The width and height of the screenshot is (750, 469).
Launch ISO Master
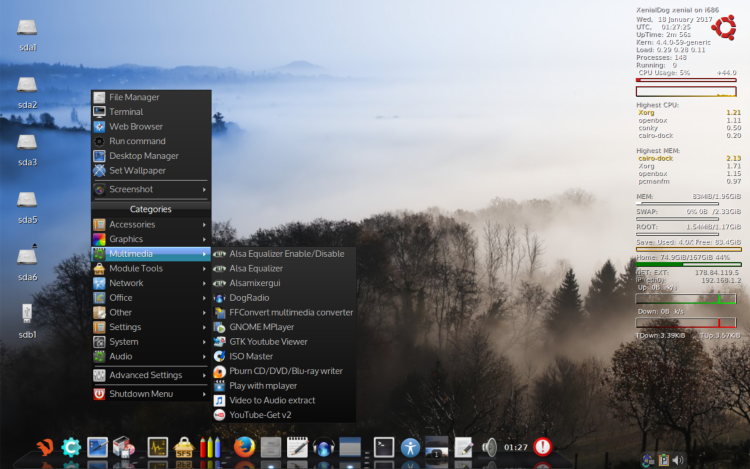click(x=284, y=356)
